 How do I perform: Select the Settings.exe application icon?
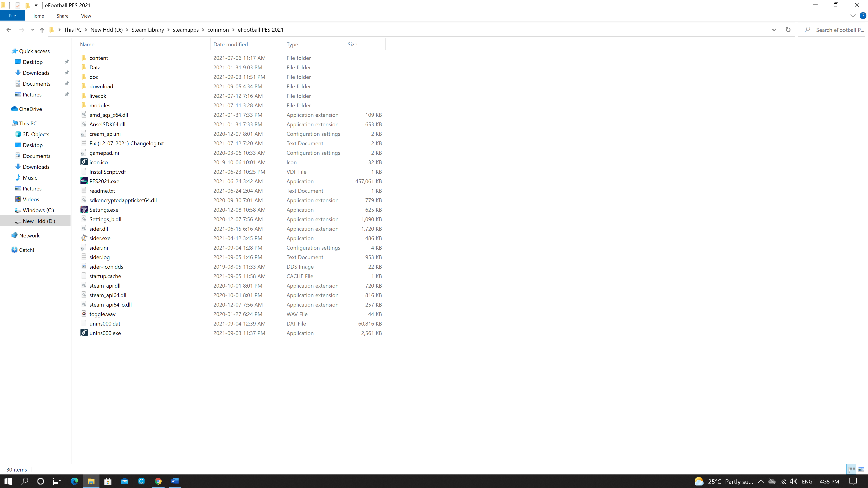84,209
